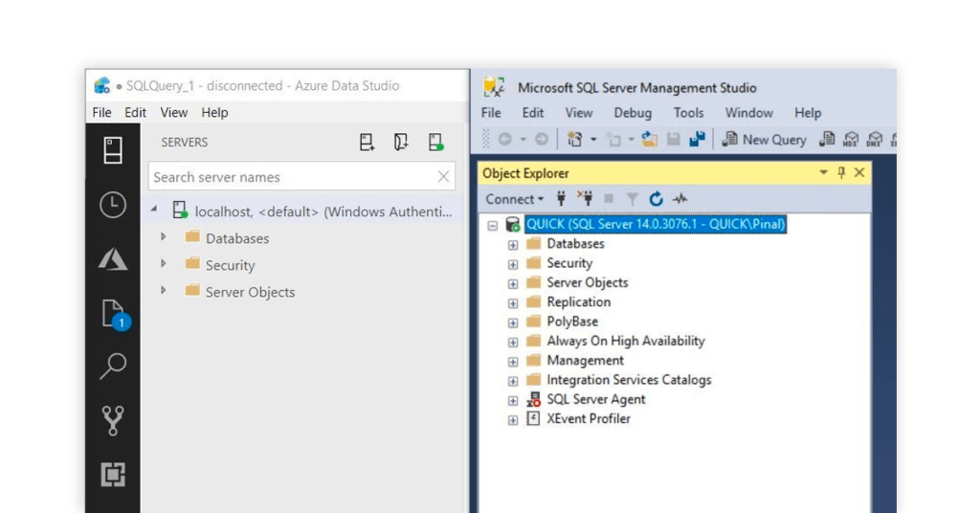
Task: Click the New Project icon in SSMS toolbar
Action: 574,140
